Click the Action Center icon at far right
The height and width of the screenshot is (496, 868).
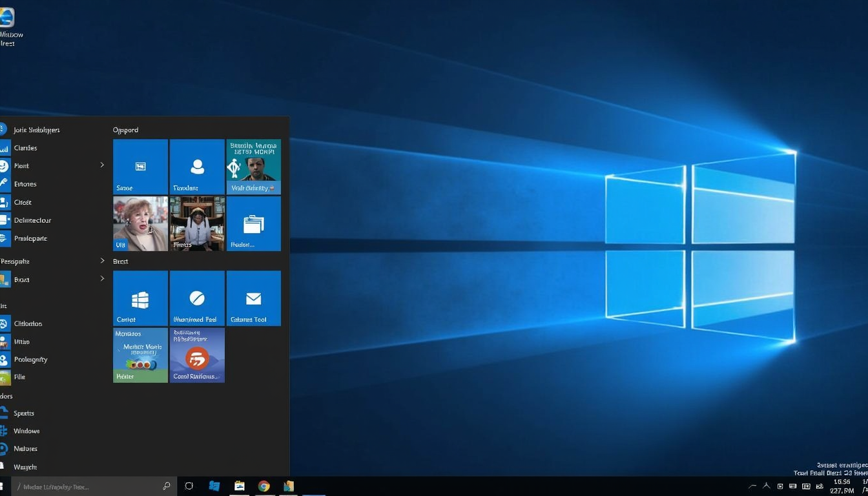(863, 486)
